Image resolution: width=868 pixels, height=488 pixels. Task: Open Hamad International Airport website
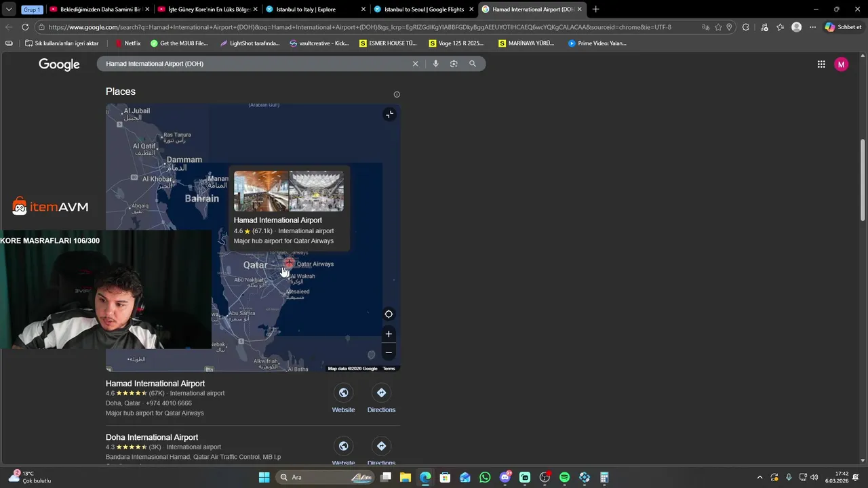(343, 399)
